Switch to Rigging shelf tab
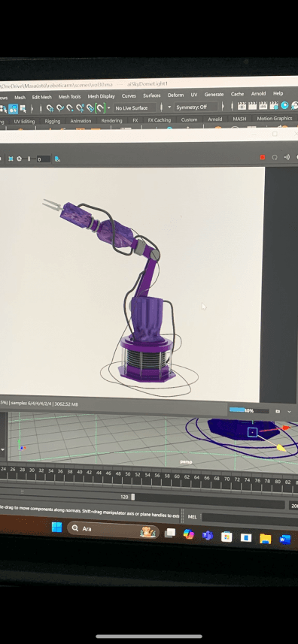 (x=53, y=121)
